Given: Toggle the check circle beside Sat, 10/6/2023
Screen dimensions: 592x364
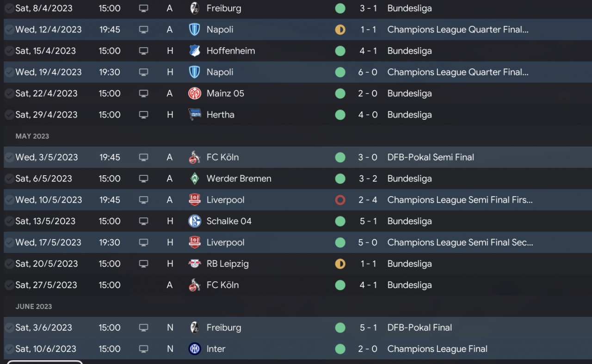Looking at the screenshot, I should coord(9,349).
